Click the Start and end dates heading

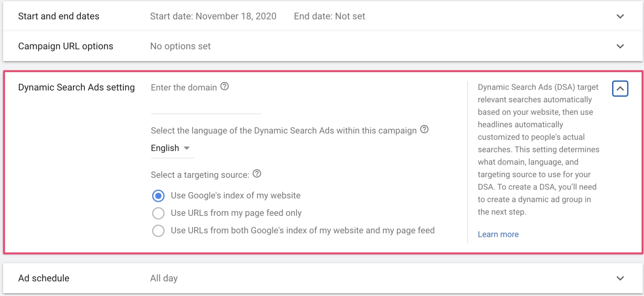coord(59,16)
